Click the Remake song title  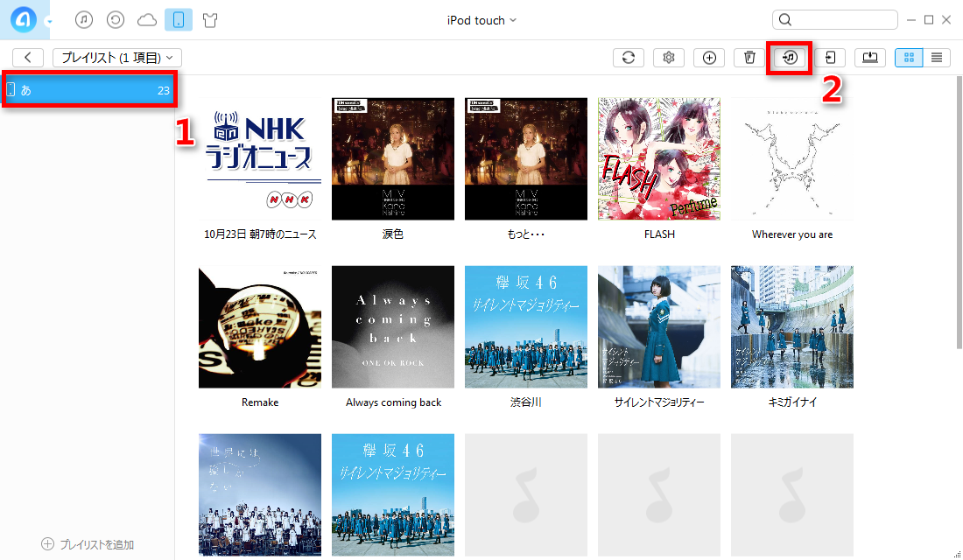260,402
